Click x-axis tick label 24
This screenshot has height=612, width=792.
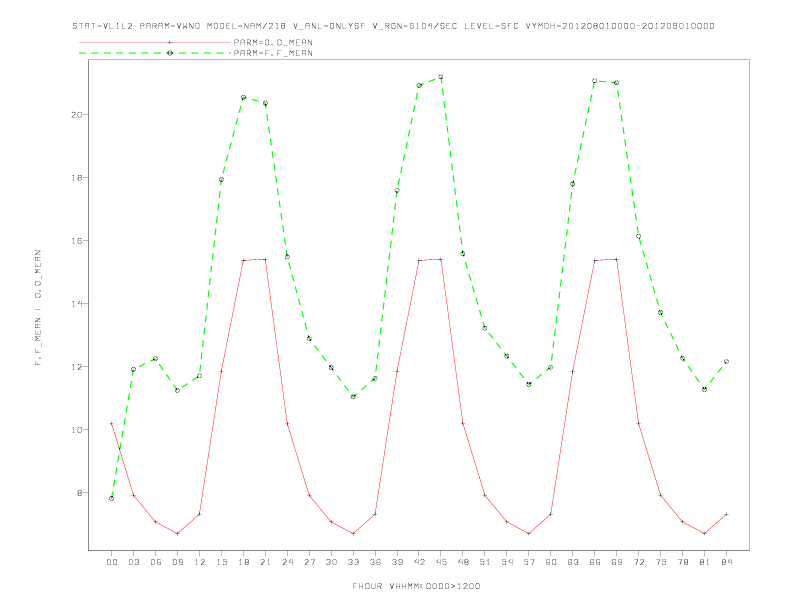[287, 562]
